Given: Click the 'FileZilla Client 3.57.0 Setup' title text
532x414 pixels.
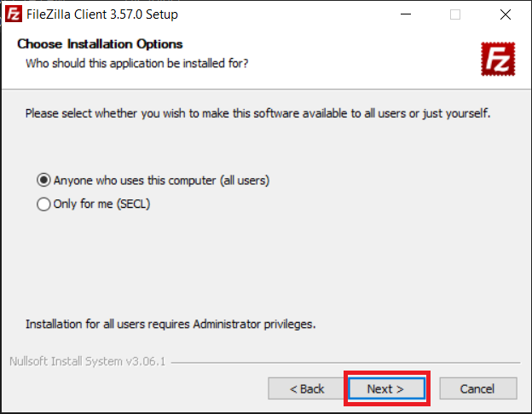Looking at the screenshot, I should point(102,14).
